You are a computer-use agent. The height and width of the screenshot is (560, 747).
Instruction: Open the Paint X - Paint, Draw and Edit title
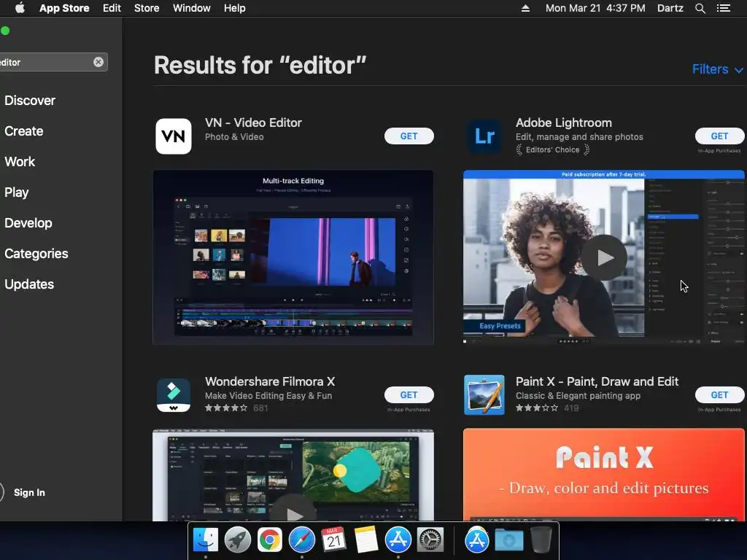[x=597, y=381]
